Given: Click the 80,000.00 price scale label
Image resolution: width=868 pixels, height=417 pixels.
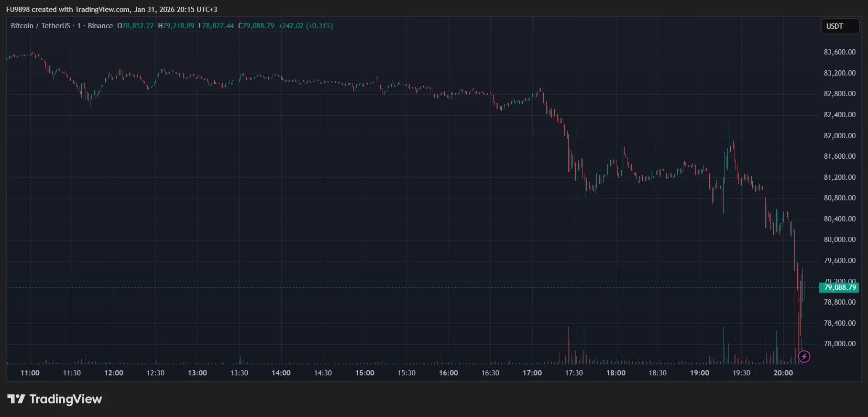Looking at the screenshot, I should click(x=839, y=240).
